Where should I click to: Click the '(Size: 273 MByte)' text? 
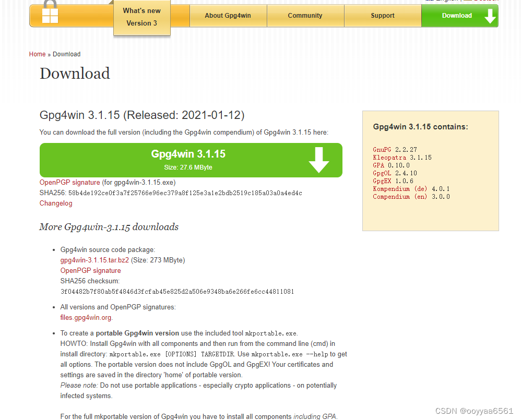(x=158, y=260)
